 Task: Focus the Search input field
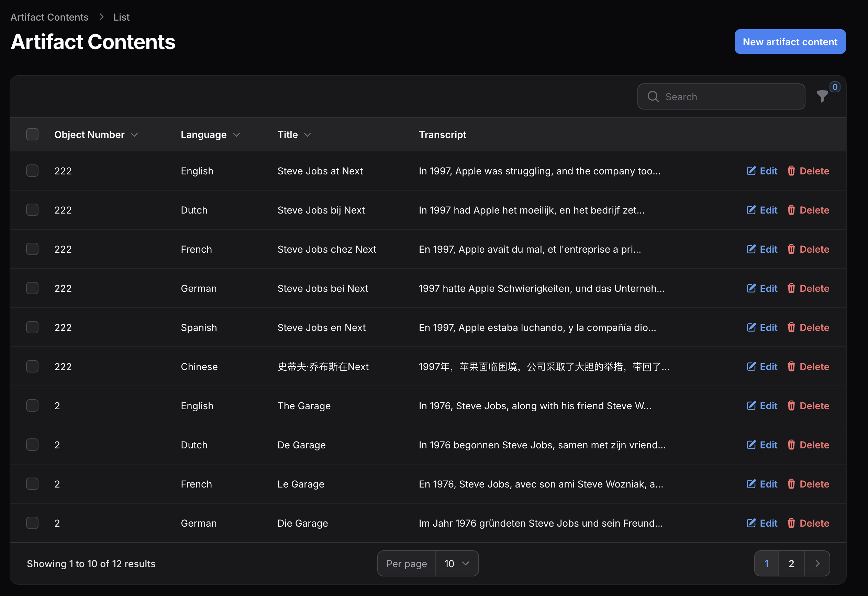728,97
